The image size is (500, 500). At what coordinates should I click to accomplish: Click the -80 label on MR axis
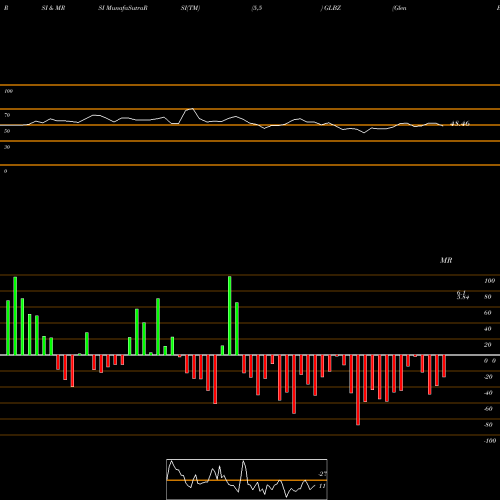coord(488,425)
